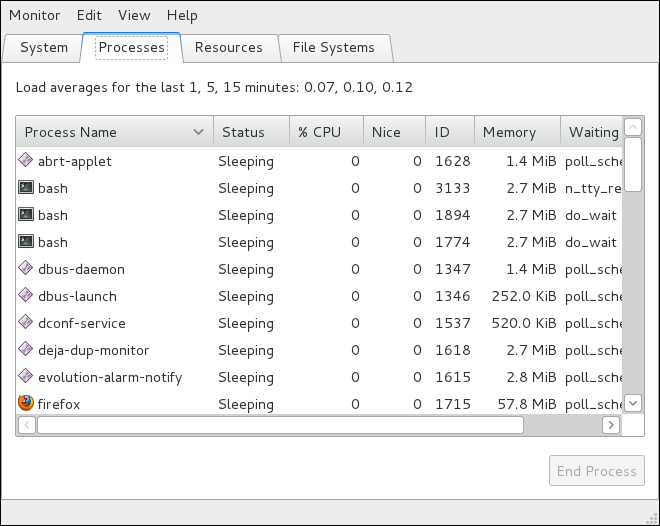This screenshot has height=526, width=660.
Task: Sort processes by Status column
Action: (x=252, y=132)
